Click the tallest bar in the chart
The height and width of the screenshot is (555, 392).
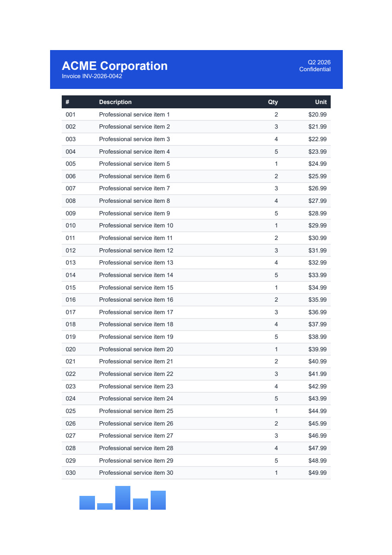tap(123, 498)
